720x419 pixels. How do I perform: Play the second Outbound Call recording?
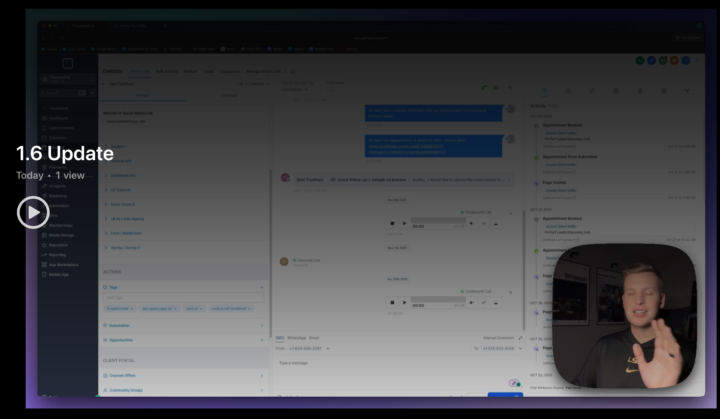[x=404, y=302]
